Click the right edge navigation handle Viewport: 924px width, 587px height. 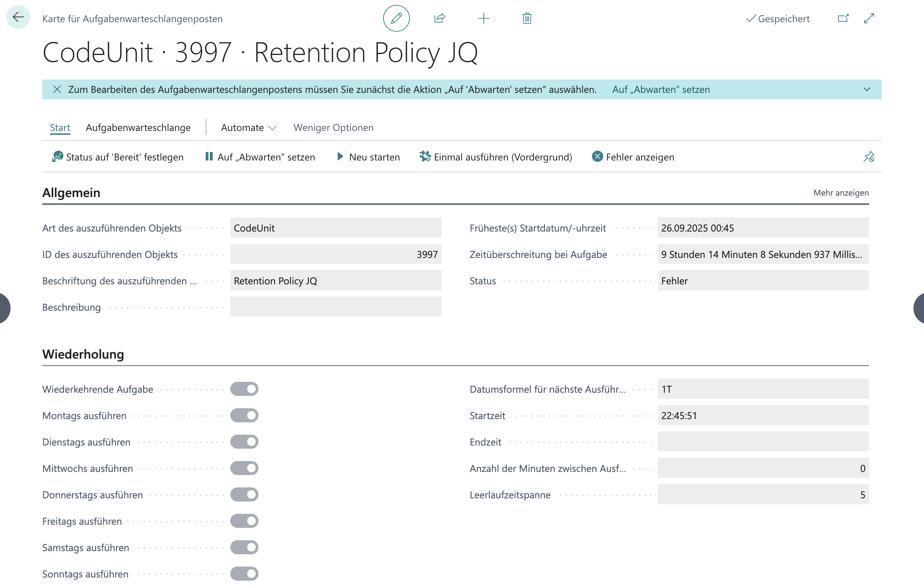(x=919, y=308)
